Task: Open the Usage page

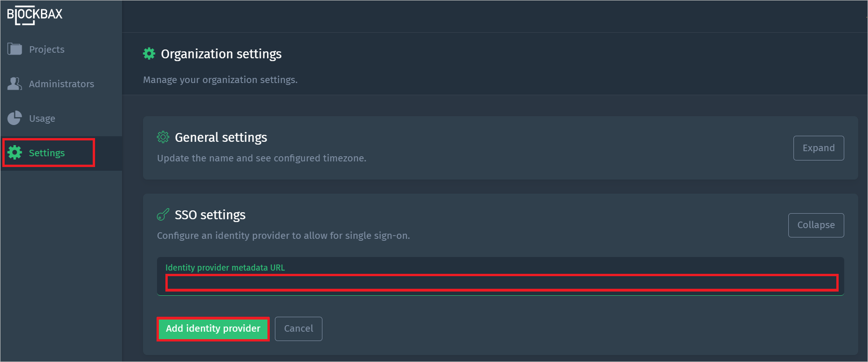Action: 41,118
